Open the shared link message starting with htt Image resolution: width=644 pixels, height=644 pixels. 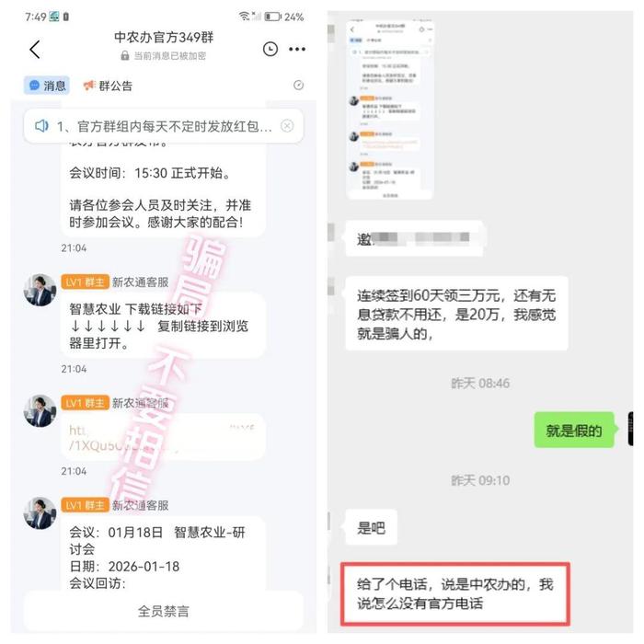click(x=163, y=437)
